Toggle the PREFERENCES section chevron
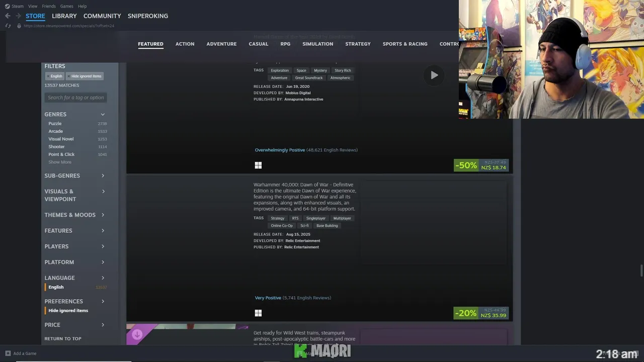This screenshot has width=644, height=362. tap(103, 302)
